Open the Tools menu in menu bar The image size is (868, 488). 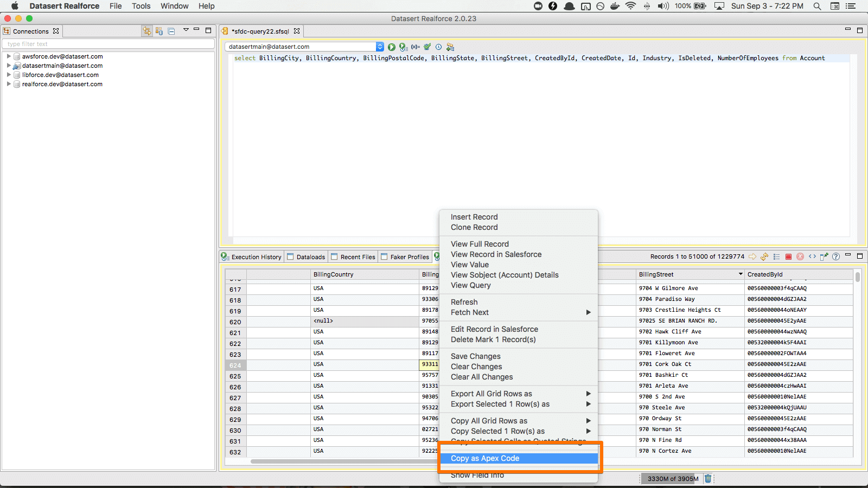coord(141,6)
